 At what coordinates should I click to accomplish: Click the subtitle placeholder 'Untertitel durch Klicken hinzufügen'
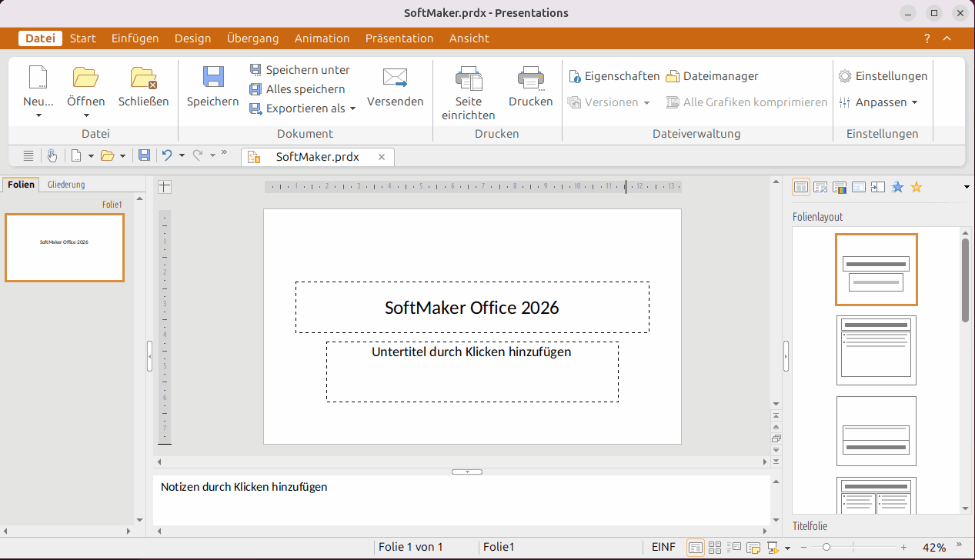click(x=472, y=352)
